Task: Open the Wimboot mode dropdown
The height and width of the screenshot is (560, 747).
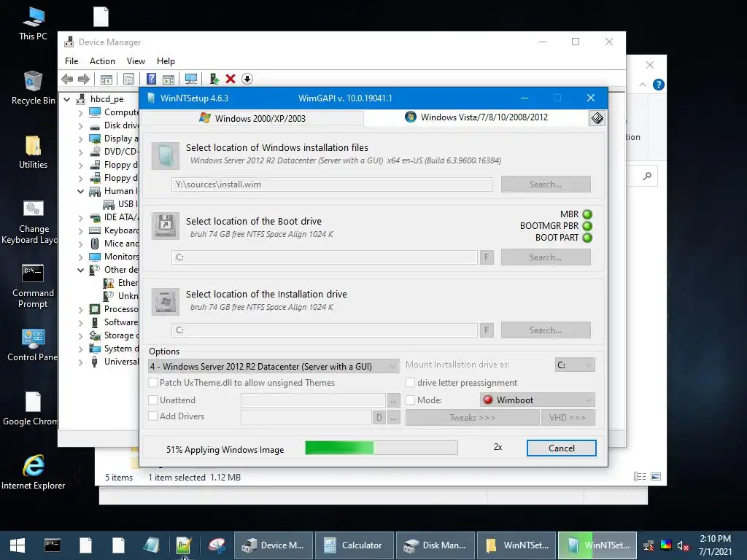Action: click(538, 400)
